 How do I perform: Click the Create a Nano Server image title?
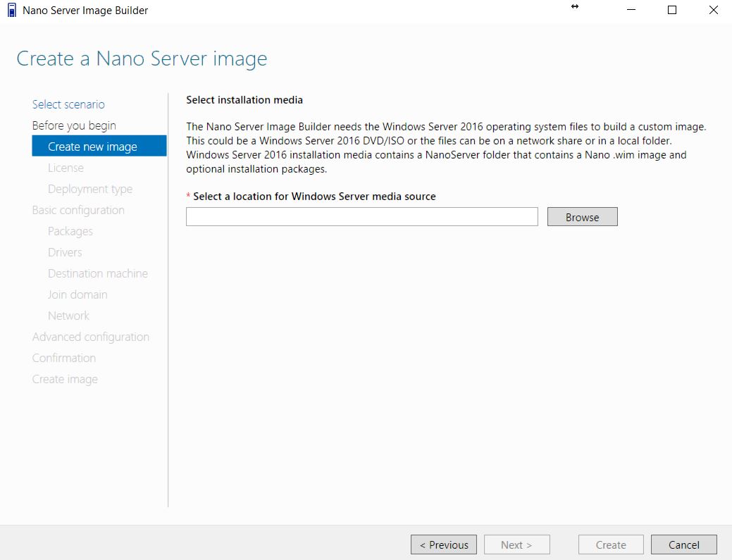tap(142, 58)
